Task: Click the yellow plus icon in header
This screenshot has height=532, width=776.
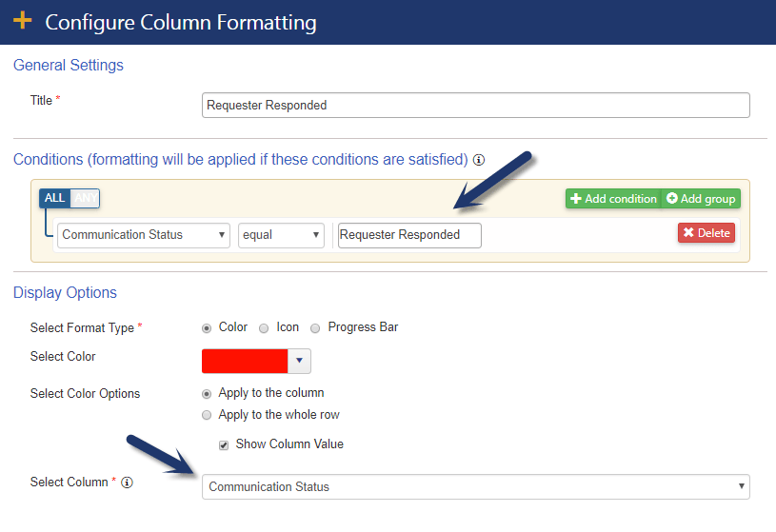Action: [22, 21]
